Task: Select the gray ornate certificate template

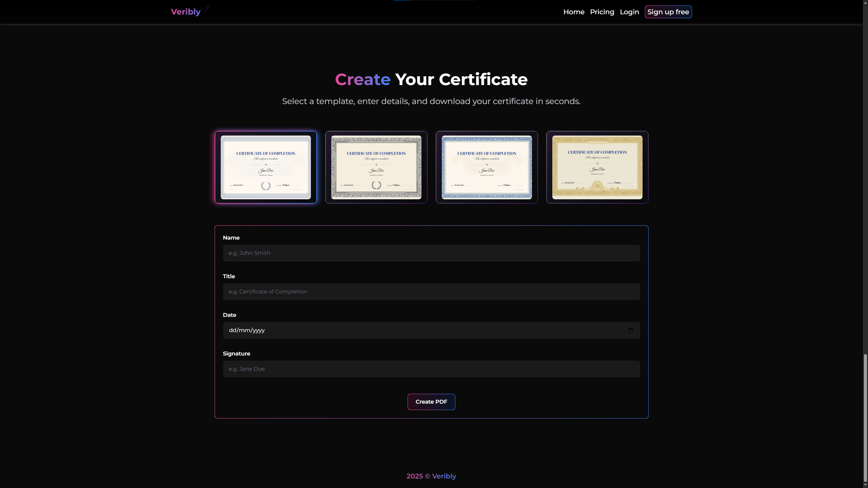Action: pyautogui.click(x=376, y=167)
